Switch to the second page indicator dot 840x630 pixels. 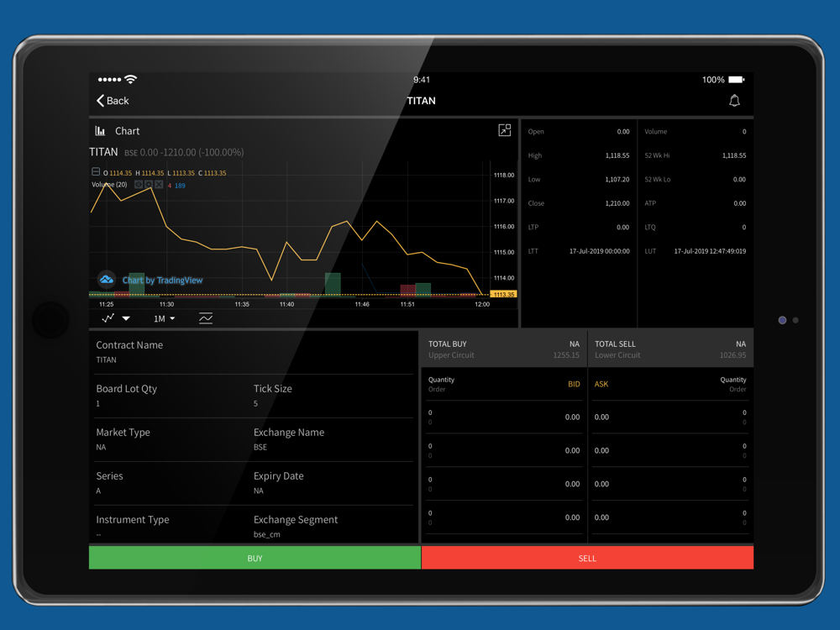click(795, 320)
